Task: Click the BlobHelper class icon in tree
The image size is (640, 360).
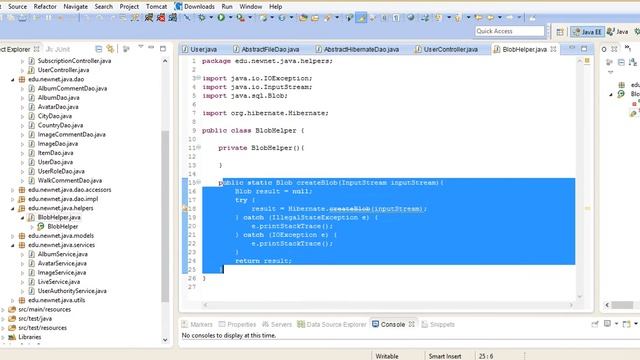Action: coord(41,227)
